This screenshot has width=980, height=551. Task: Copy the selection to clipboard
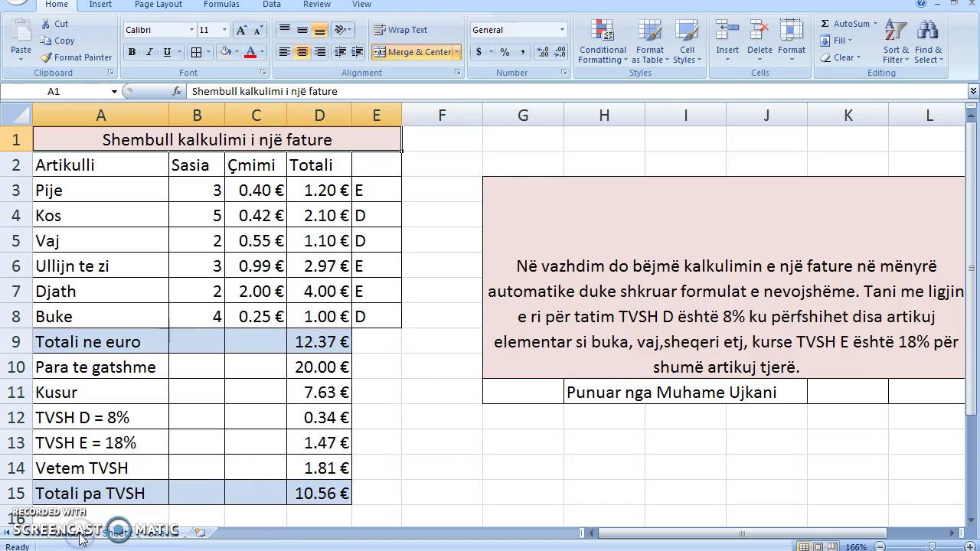57,41
